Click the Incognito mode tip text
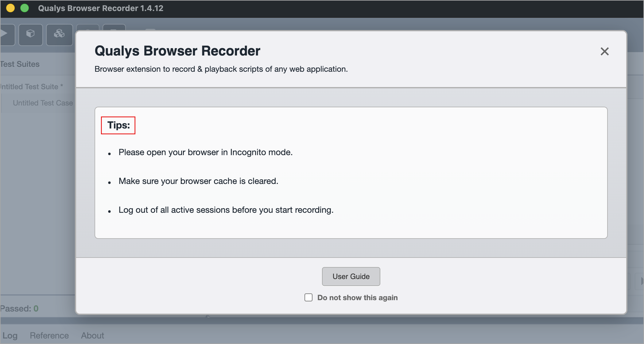Image resolution: width=644 pixels, height=344 pixels. 205,152
